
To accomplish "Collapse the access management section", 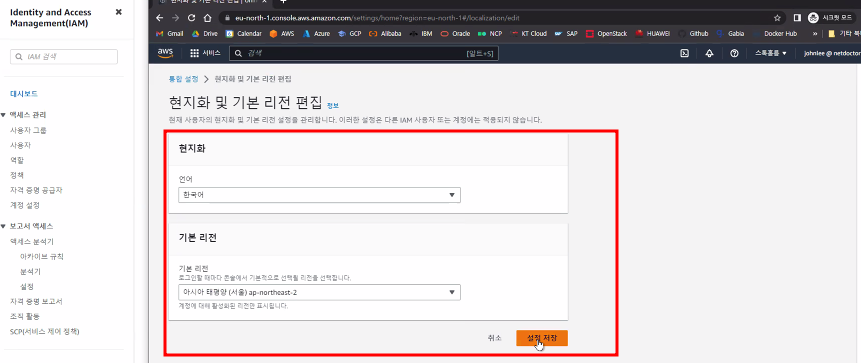I will (x=3, y=115).
